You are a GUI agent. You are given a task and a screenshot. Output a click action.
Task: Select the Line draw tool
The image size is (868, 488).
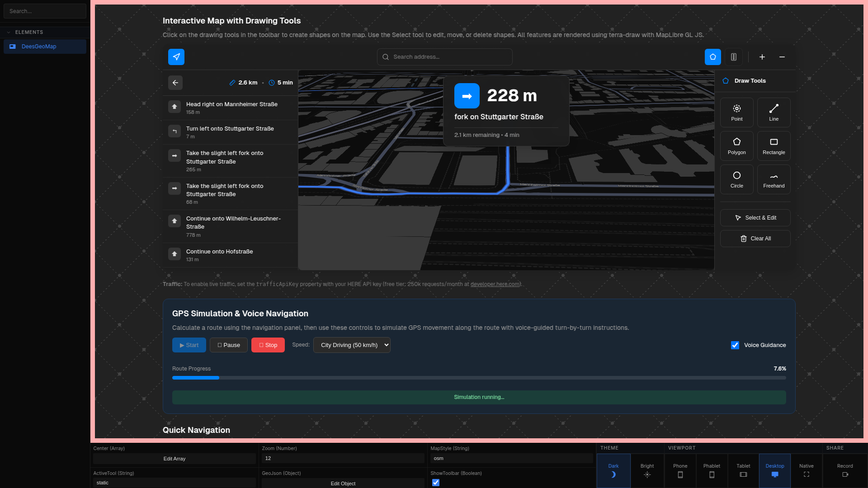(774, 113)
